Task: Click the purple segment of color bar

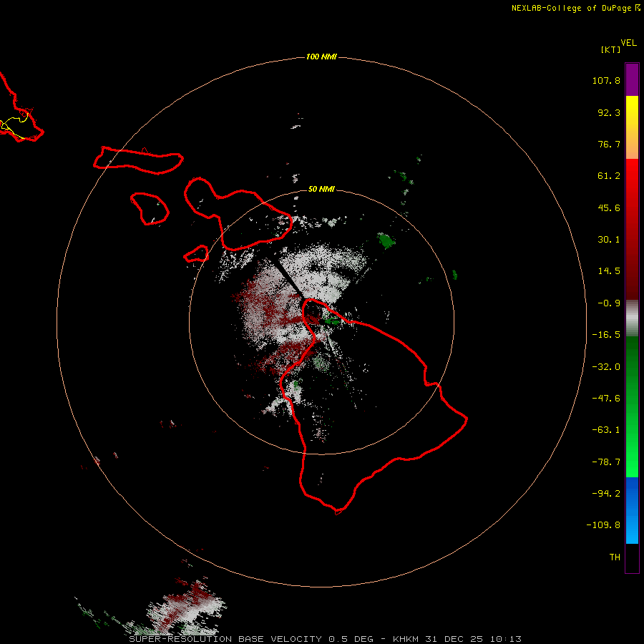Action: point(632,79)
